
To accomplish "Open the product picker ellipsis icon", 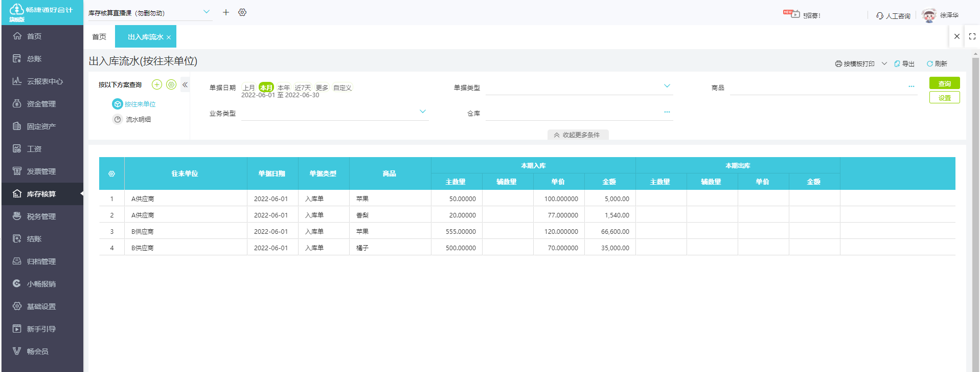I will tap(911, 86).
